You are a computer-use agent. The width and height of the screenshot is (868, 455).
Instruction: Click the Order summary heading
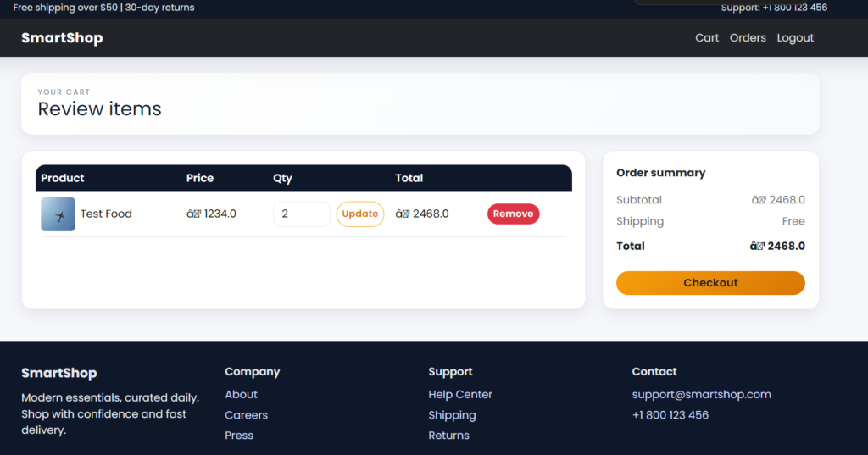click(661, 173)
